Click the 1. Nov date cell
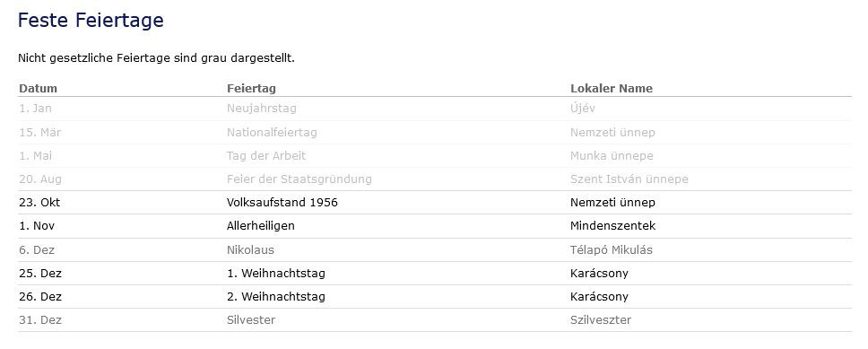This screenshot has width=868, height=349. tap(37, 226)
